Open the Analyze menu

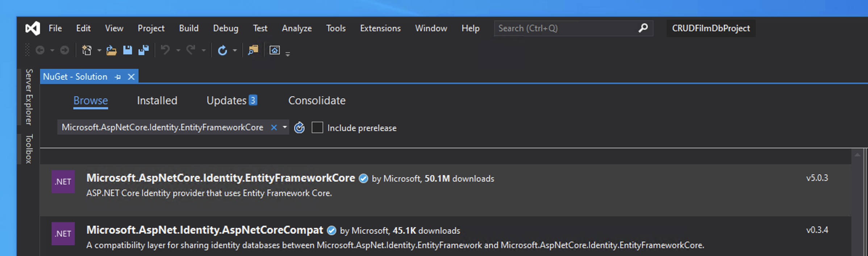pyautogui.click(x=297, y=28)
